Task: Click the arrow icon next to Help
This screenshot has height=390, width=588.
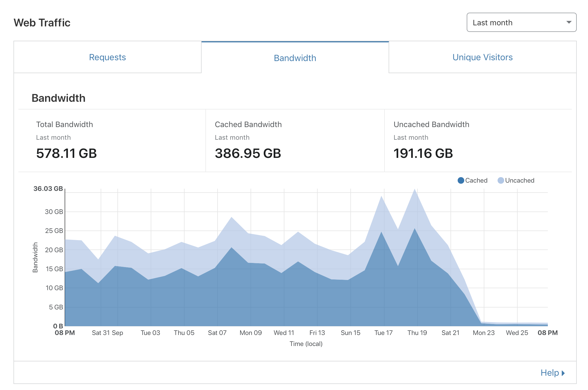Action: click(563, 373)
